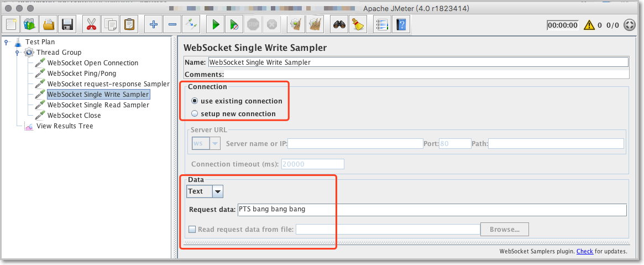Cut the selection with the scissors icon
This screenshot has height=265, width=644.
coord(91,25)
